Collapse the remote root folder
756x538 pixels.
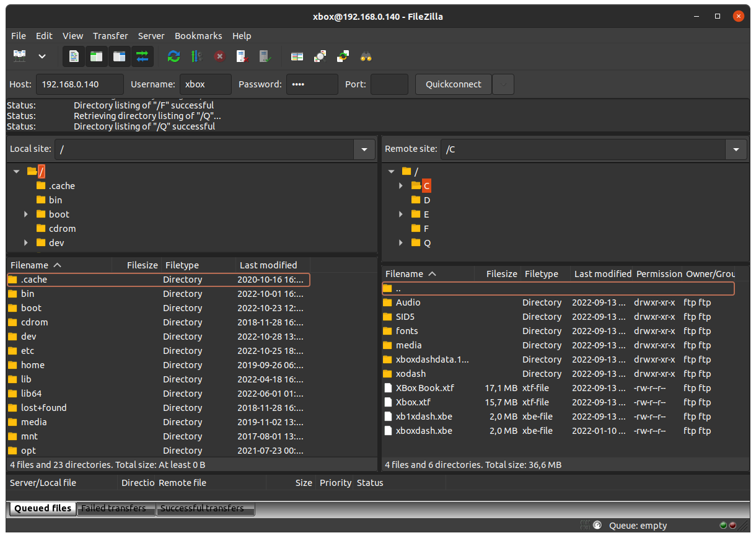(x=391, y=172)
